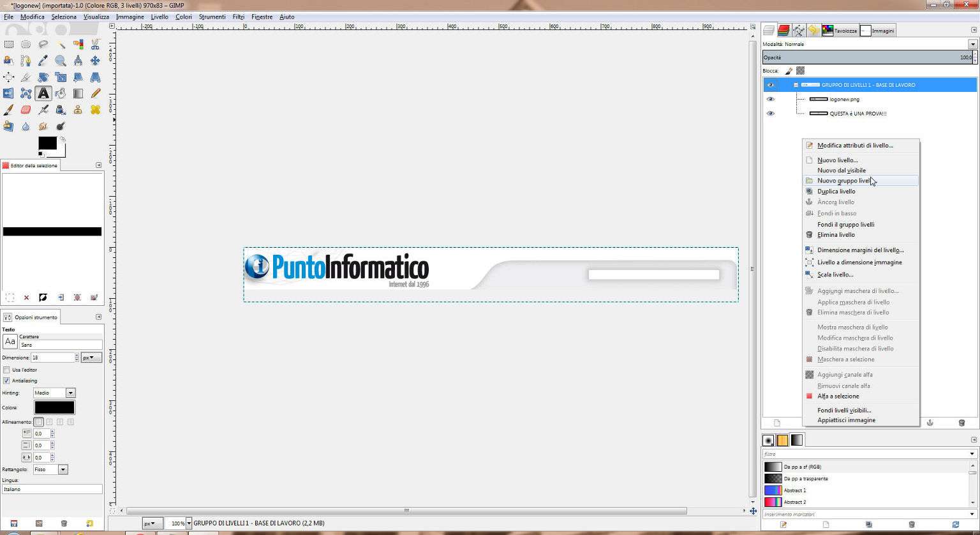This screenshot has width=980, height=535.
Task: Click Scala livello... menu entry
Action: [x=860, y=275]
